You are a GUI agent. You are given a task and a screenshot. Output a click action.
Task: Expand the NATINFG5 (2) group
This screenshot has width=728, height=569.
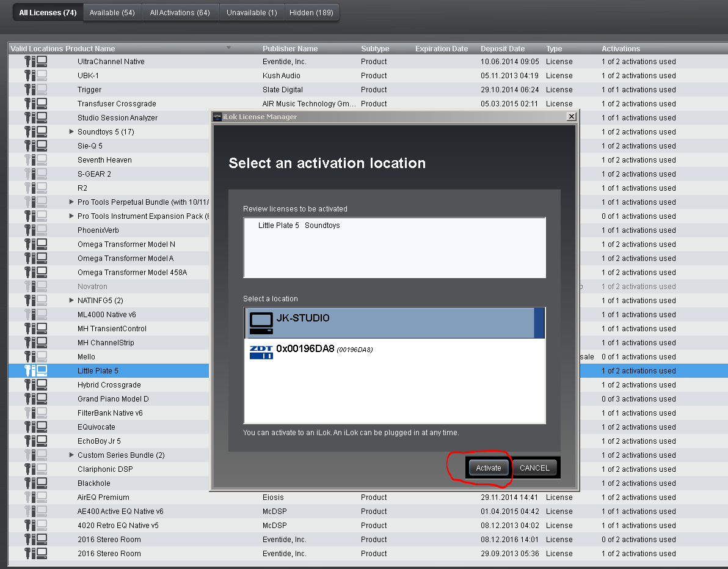pyautogui.click(x=71, y=300)
